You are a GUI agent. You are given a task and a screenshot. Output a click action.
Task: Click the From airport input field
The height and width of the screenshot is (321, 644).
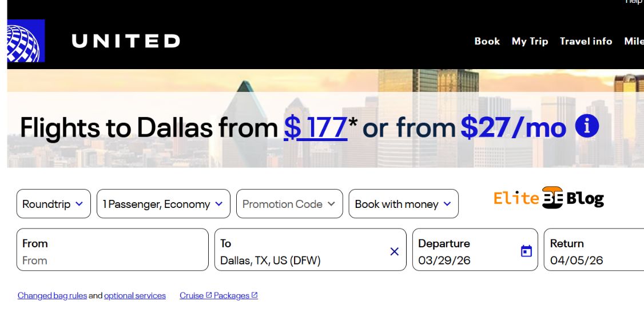tap(112, 260)
